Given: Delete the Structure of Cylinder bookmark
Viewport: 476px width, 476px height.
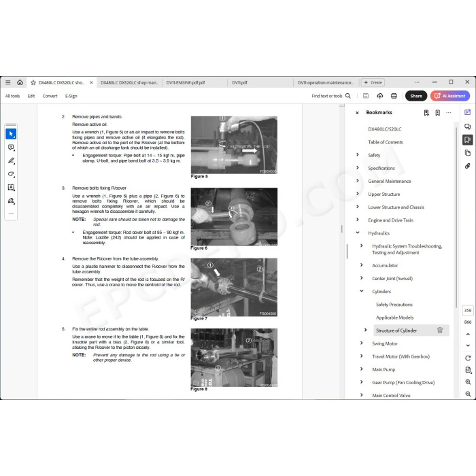Looking at the screenshot, I should coord(439,330).
